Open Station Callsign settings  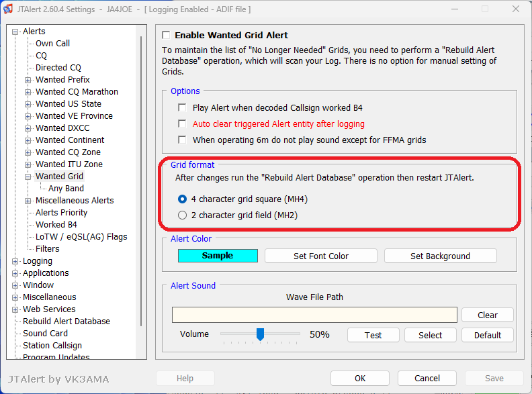point(52,346)
